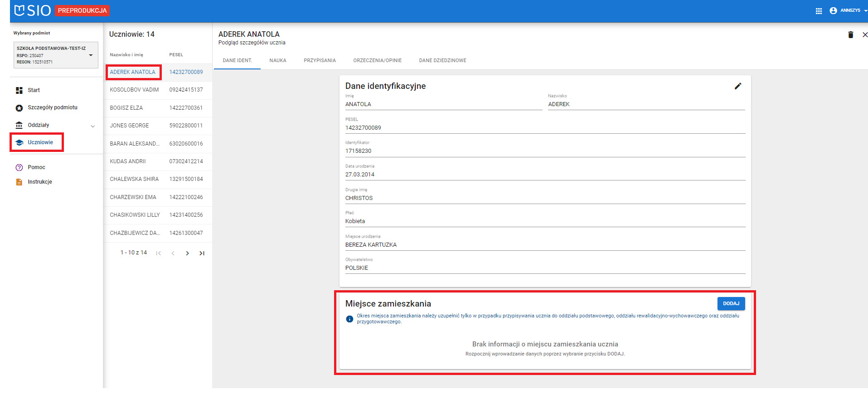Select student BARAN ALEKSAND...

click(135, 144)
